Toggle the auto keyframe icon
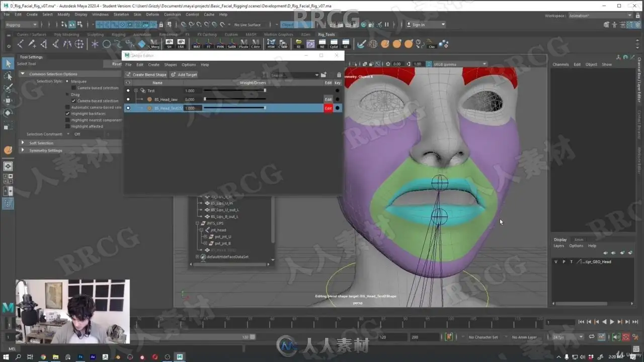Screen dimensions: 644x362 coord(449,337)
